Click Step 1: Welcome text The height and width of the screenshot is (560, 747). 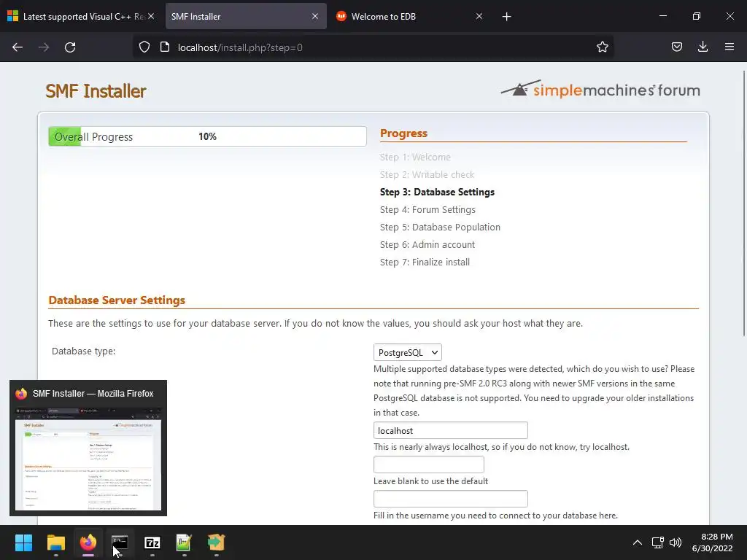[415, 157]
